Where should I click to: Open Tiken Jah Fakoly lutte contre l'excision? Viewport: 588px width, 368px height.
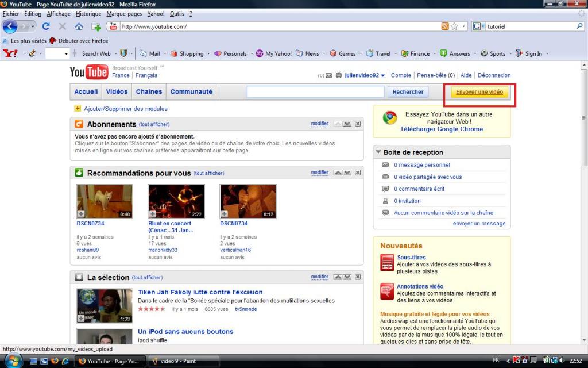[x=200, y=292]
